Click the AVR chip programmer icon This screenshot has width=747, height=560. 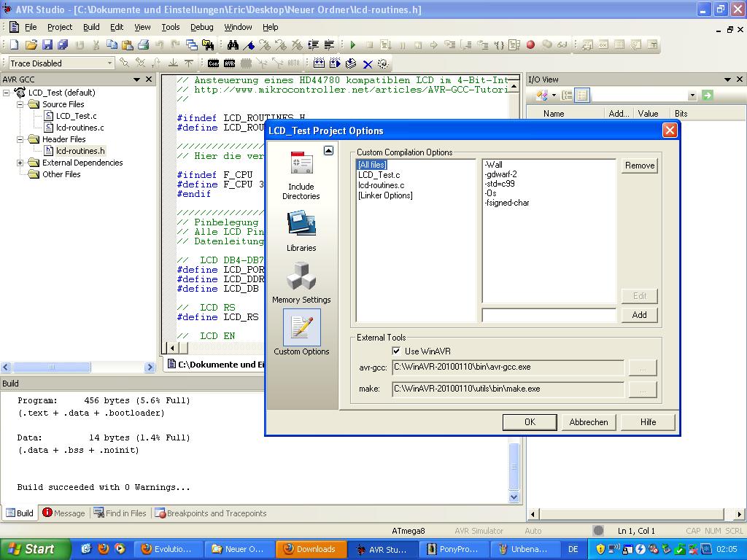(x=230, y=63)
